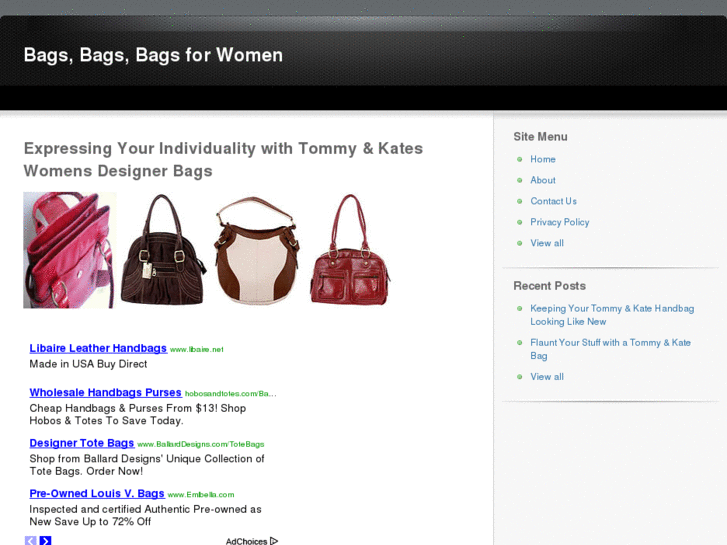Click the Cheap Handbags & Purses From $13 description
The width and height of the screenshot is (727, 545).
[138, 414]
